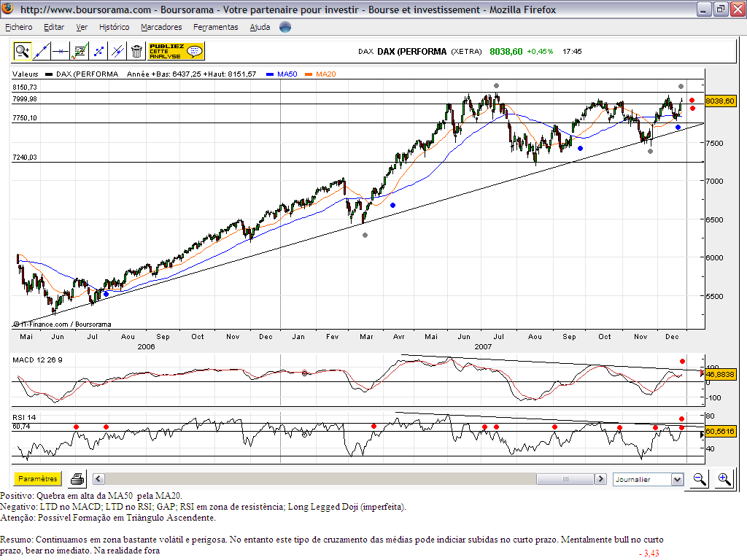Click the 7750,10 horizontal level label
This screenshot has width=747, height=560.
(25, 118)
